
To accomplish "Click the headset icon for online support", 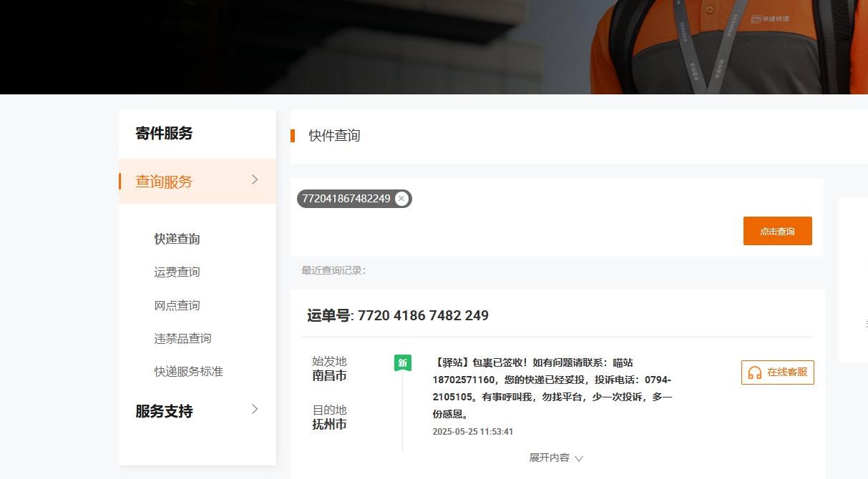I will tap(754, 372).
